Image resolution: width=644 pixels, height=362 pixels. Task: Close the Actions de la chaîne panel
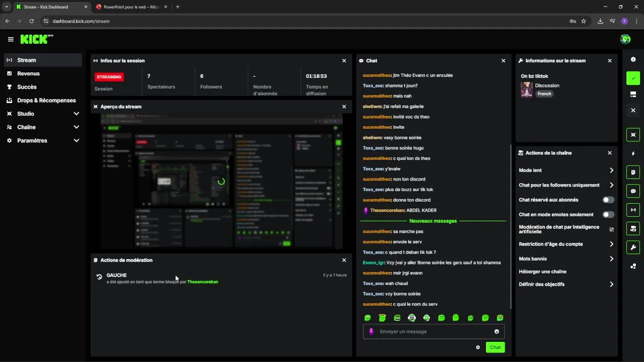pyautogui.click(x=610, y=153)
